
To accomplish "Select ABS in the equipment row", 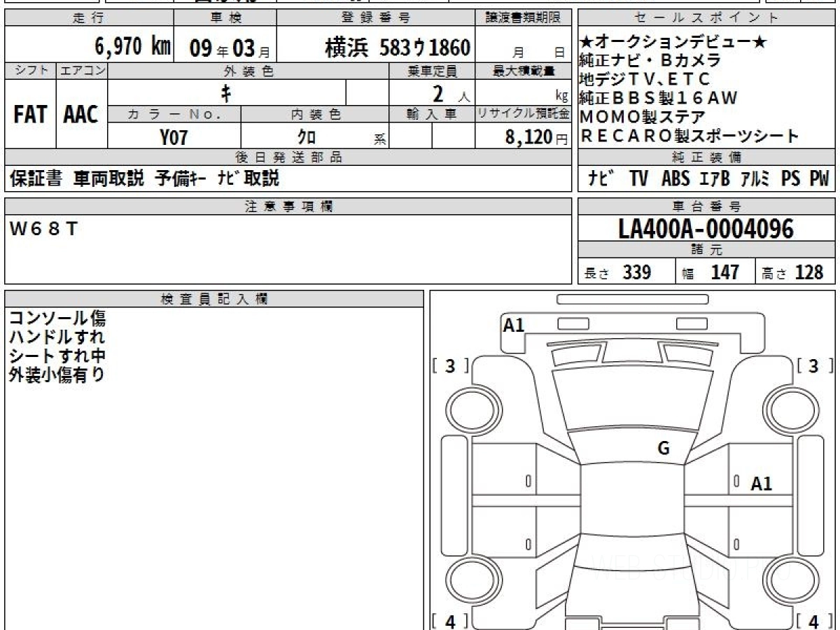I will click(675, 179).
